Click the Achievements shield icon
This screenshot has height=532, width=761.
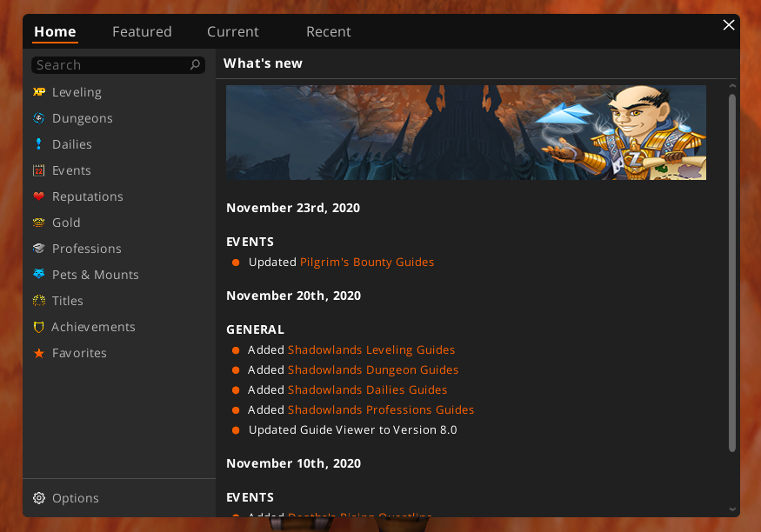coord(39,327)
